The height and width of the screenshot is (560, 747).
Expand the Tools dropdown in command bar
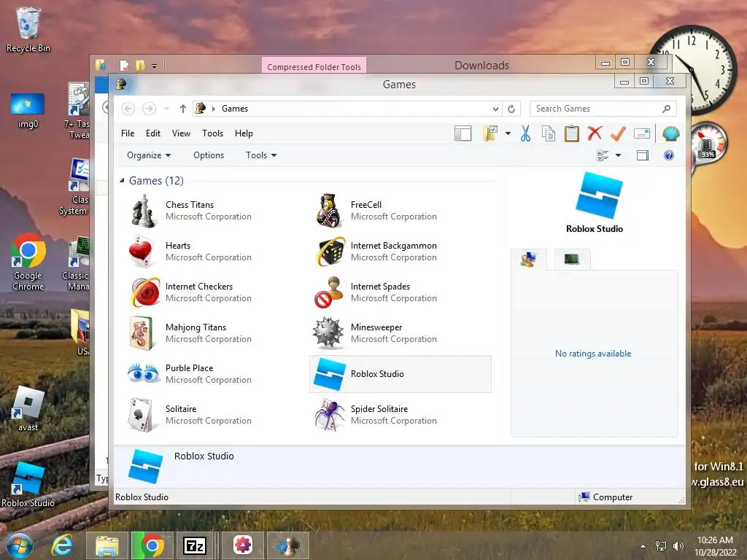(261, 155)
